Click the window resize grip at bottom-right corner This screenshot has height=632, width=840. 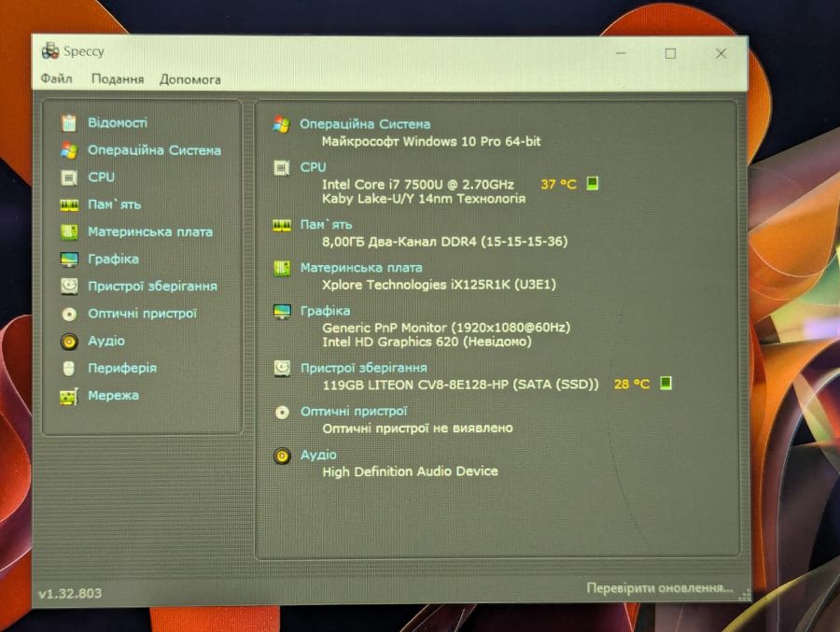[x=745, y=595]
